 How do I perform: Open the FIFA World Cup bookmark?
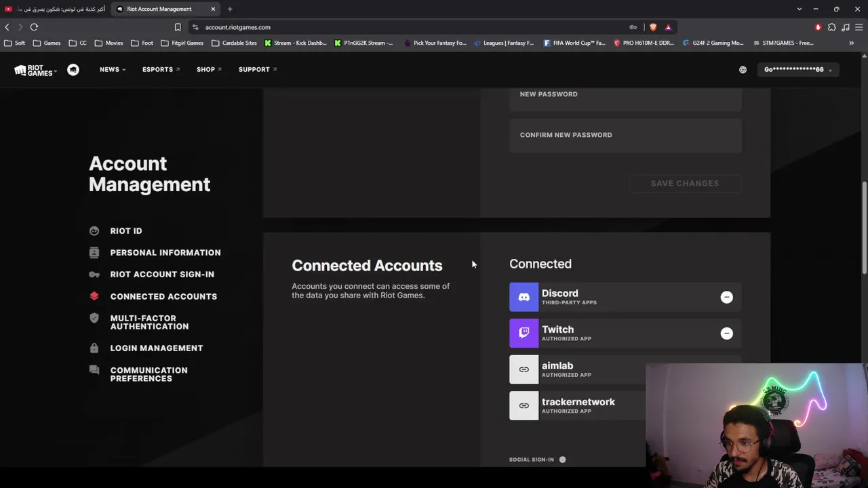(x=574, y=43)
